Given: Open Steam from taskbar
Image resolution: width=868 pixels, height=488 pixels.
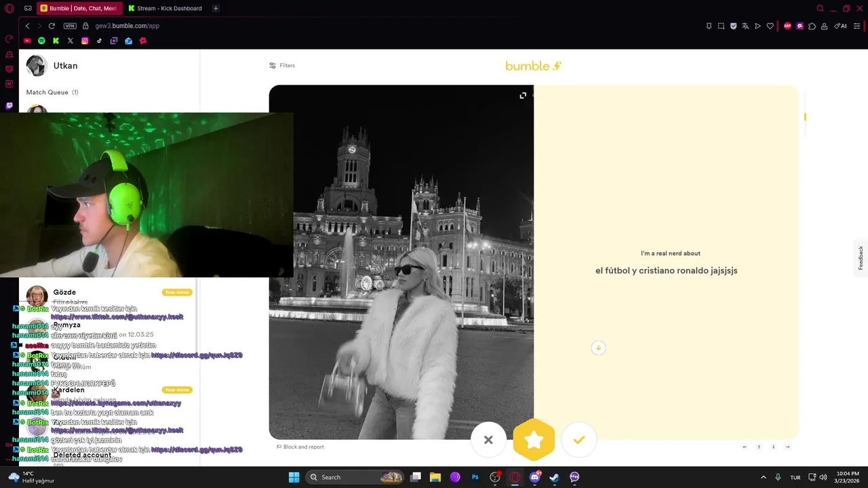Looking at the screenshot, I should coord(555,477).
